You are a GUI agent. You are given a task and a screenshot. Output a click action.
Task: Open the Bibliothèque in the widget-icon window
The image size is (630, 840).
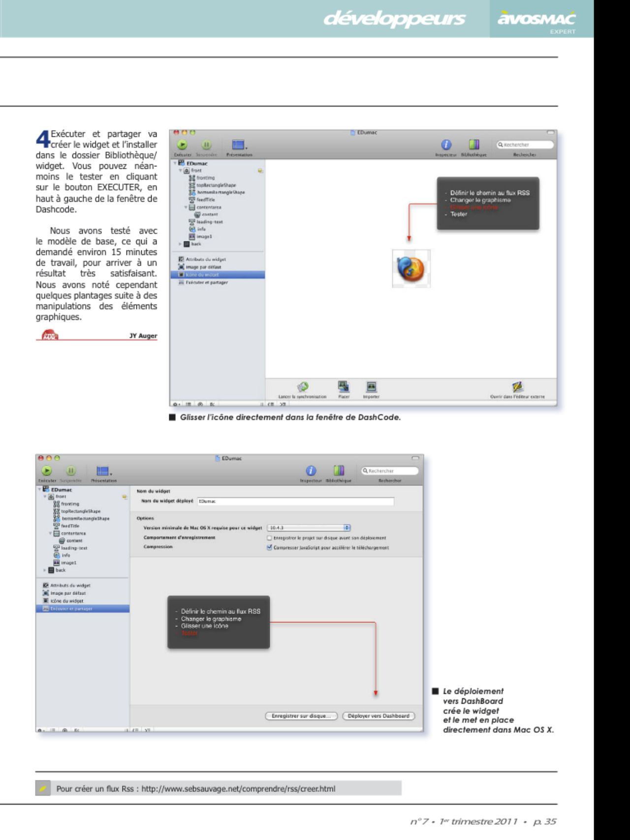click(x=473, y=145)
